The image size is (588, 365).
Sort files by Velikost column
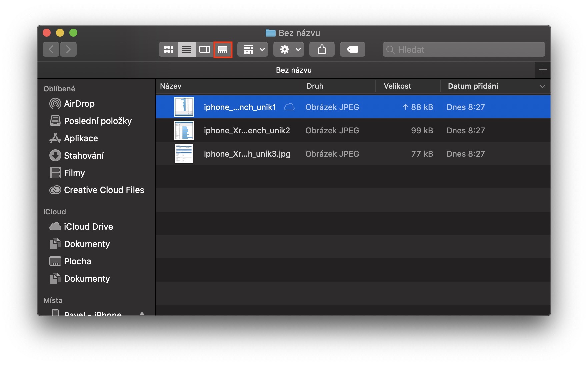point(397,86)
